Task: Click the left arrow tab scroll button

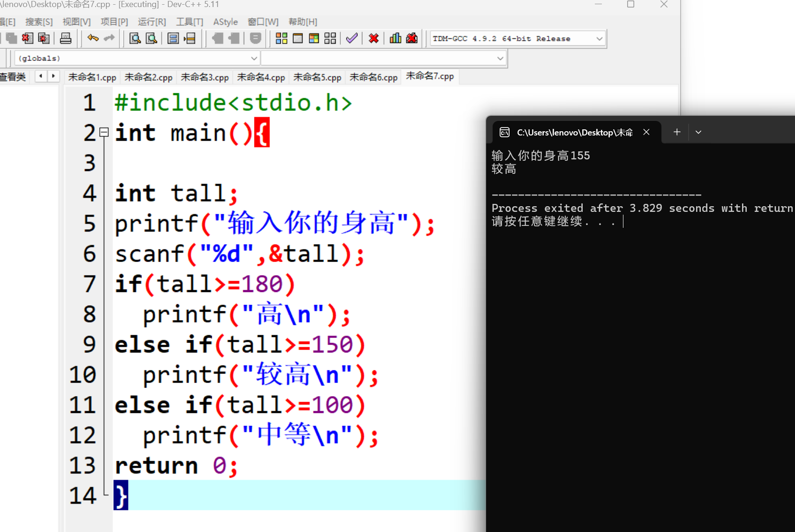Action: pos(41,76)
